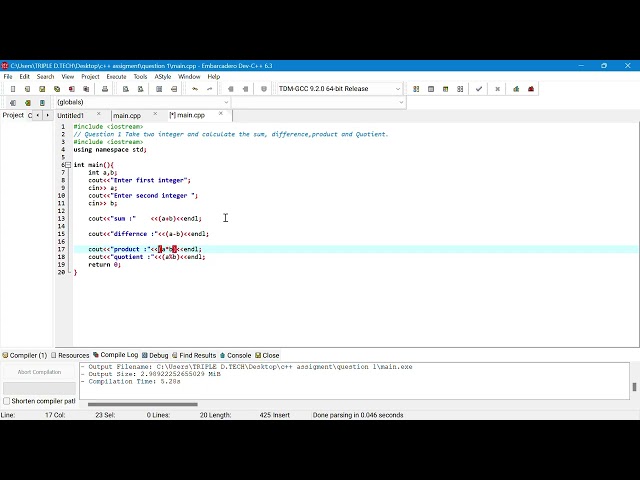Click the Close file toolbar icon
Screen dimensions: 640x480
[71, 89]
